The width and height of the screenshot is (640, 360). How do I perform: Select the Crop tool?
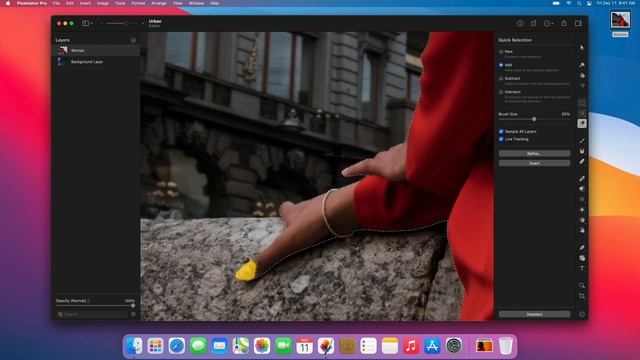pyautogui.click(x=582, y=296)
